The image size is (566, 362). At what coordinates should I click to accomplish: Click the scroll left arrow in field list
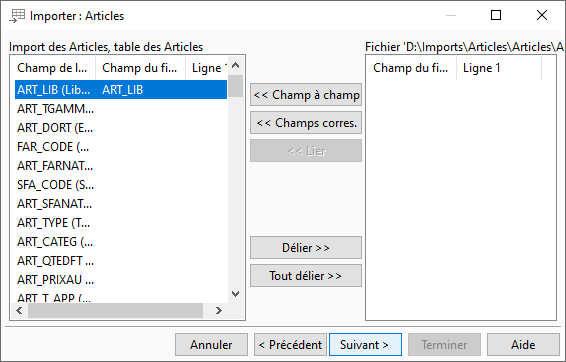point(19,310)
